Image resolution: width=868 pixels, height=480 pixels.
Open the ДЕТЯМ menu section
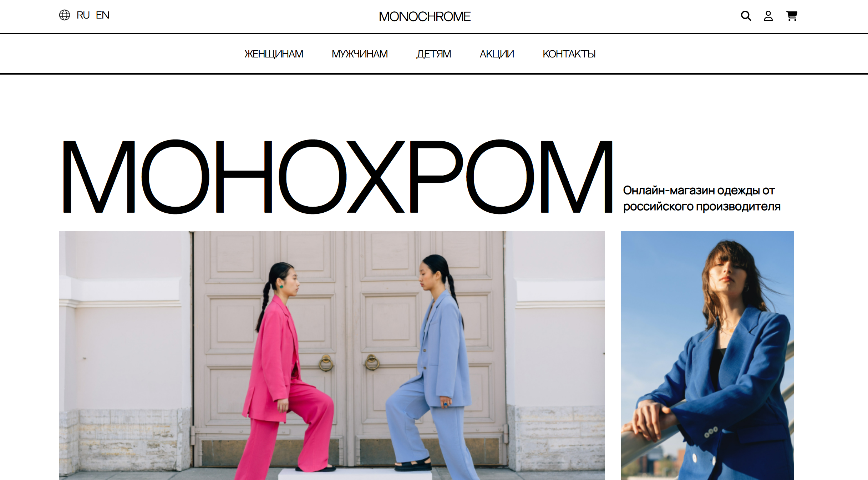click(433, 54)
